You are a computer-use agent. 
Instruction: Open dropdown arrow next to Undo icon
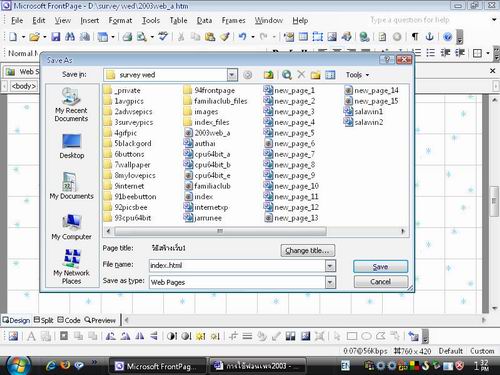[253, 37]
